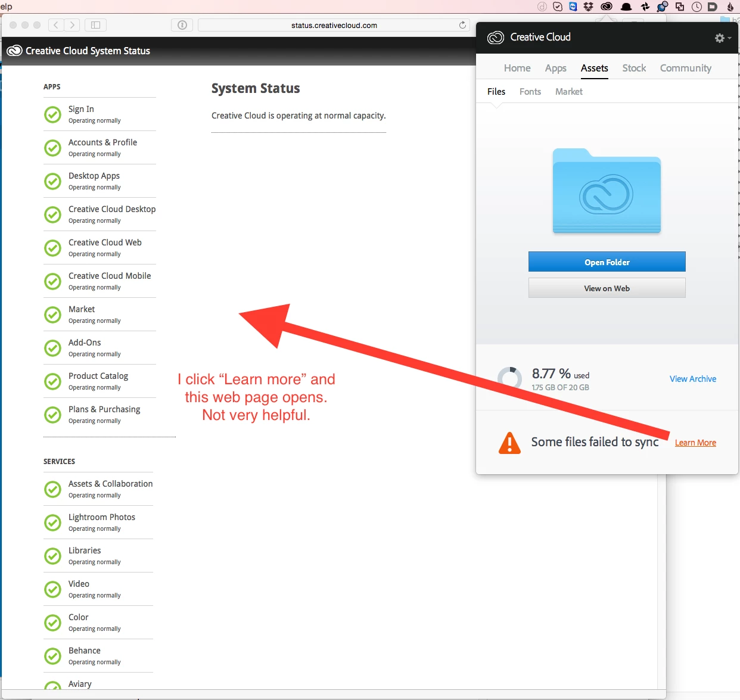Click the Creative Cloud Web entry
Image resolution: width=740 pixels, height=700 pixels.
pos(100,248)
